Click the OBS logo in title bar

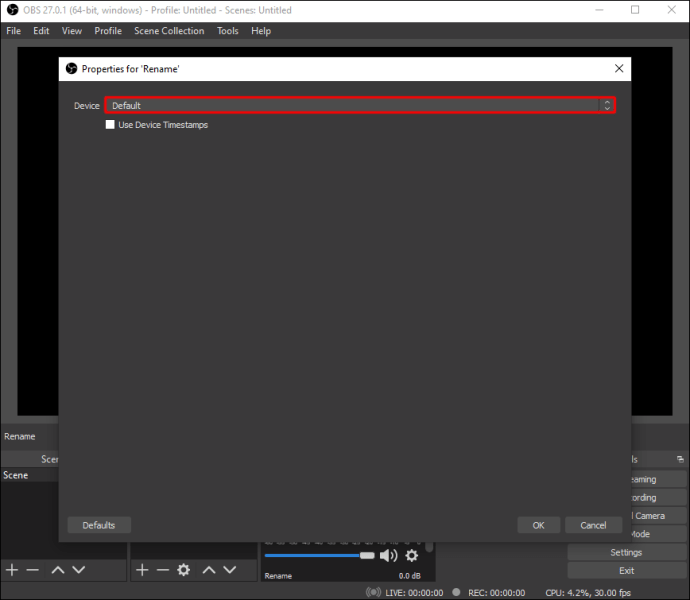click(13, 10)
